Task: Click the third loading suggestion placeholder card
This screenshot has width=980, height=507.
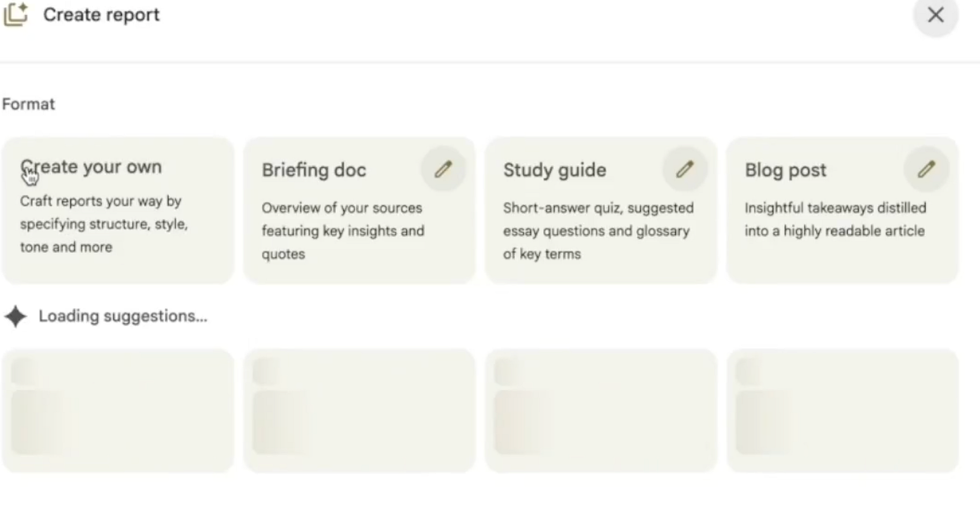Action: (600, 411)
